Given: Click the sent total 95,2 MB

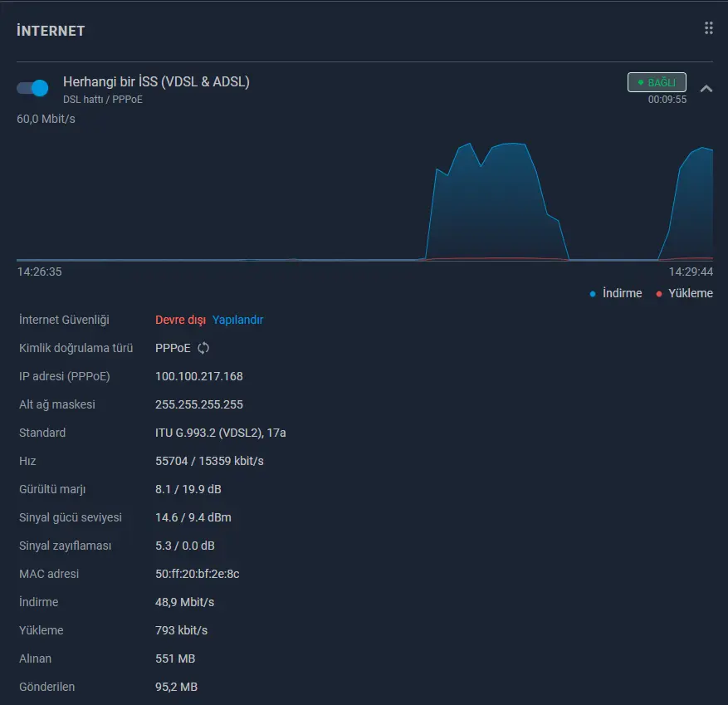Looking at the screenshot, I should [x=177, y=687].
